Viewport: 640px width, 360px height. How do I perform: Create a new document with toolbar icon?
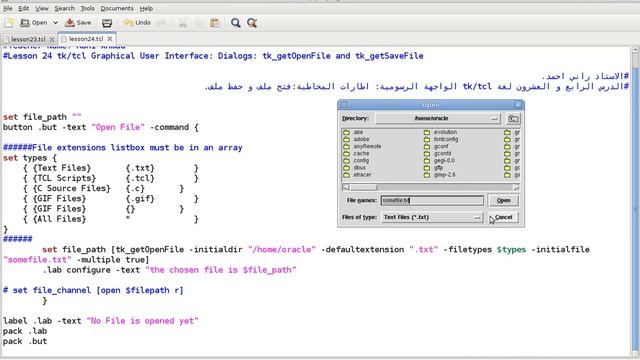pos(9,23)
